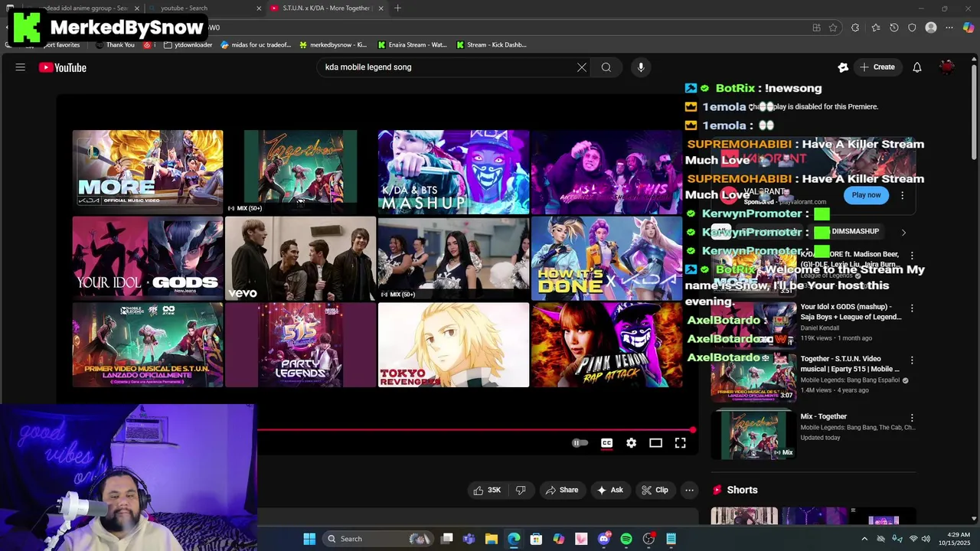Open the YouTube hamburger guide menu
980x551 pixels.
point(21,67)
